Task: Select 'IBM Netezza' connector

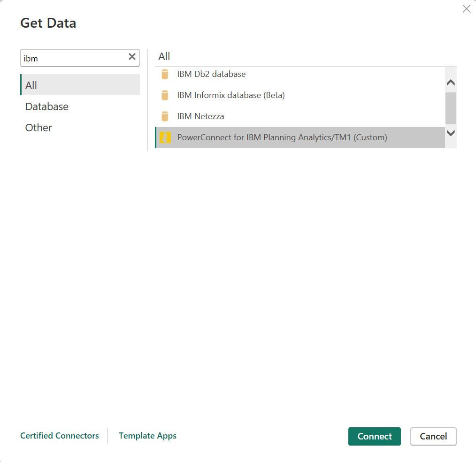Action: pyautogui.click(x=300, y=116)
